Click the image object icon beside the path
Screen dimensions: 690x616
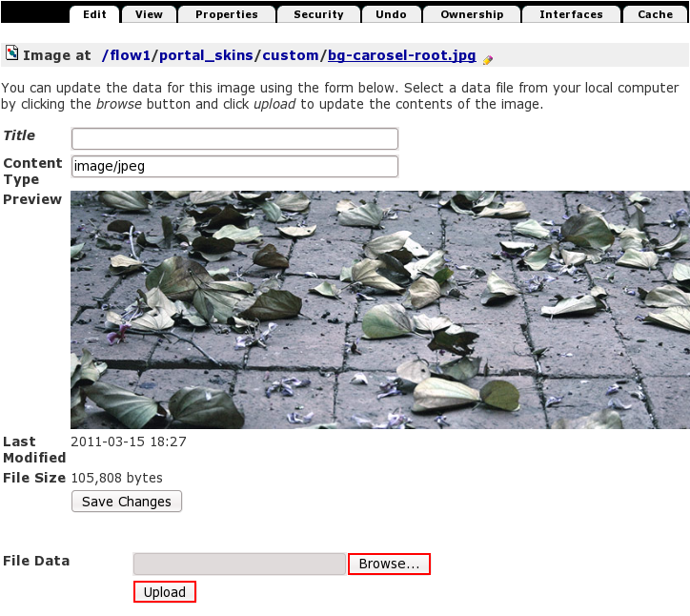tap(11, 53)
